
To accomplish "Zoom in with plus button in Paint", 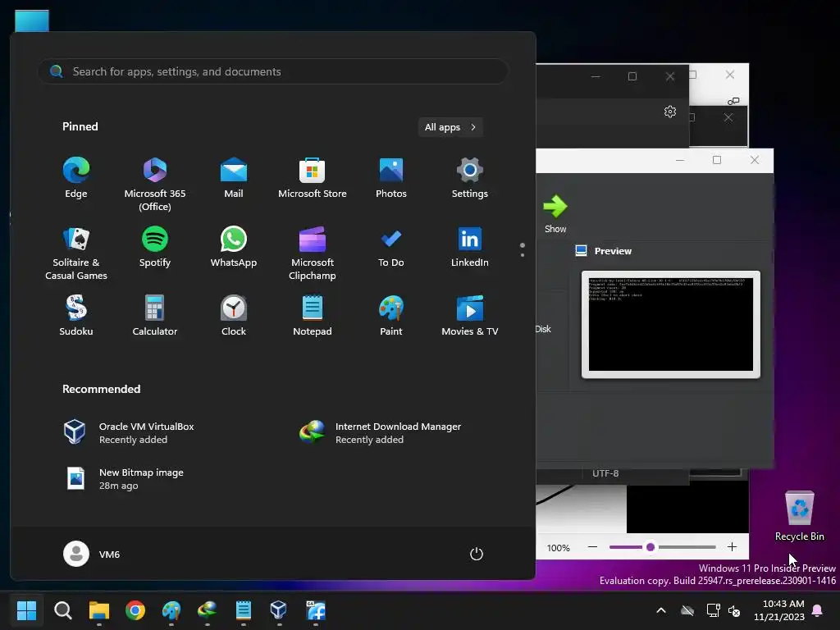I will pyautogui.click(x=732, y=547).
